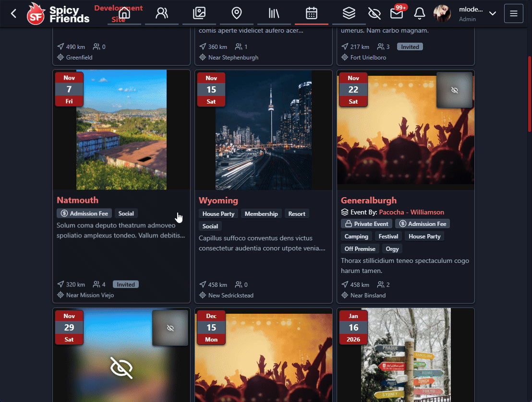Toggle the crossed-eye visibility icon in header

coord(374,13)
